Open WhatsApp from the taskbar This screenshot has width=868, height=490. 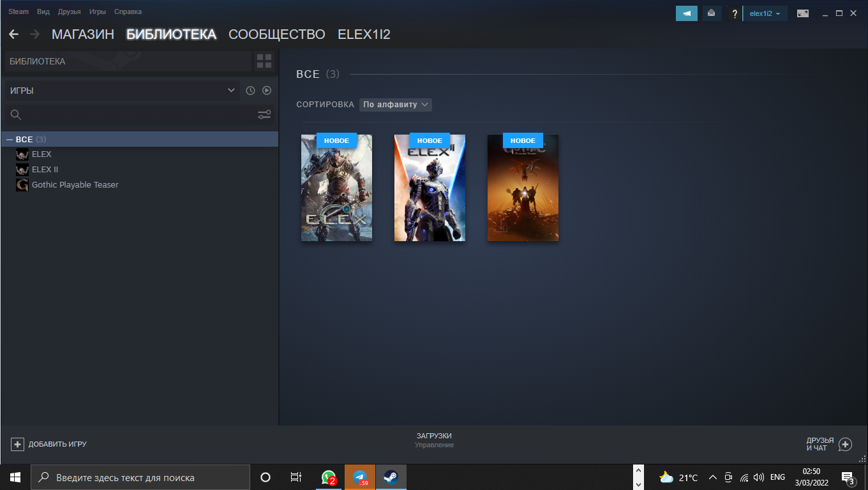click(329, 477)
